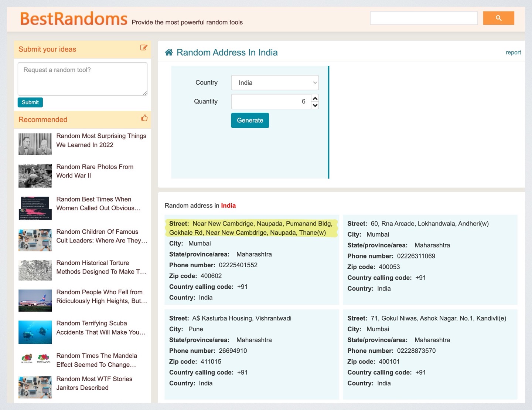Open Random Terrifying Scuba Accidents link
This screenshot has height=410, width=532.
(101, 328)
